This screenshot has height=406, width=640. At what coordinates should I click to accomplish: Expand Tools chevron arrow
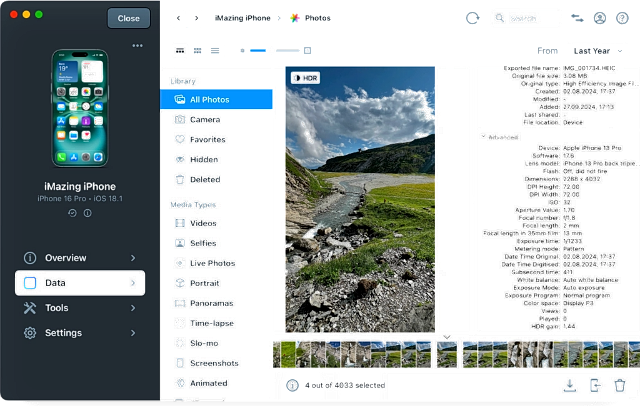[x=133, y=308]
